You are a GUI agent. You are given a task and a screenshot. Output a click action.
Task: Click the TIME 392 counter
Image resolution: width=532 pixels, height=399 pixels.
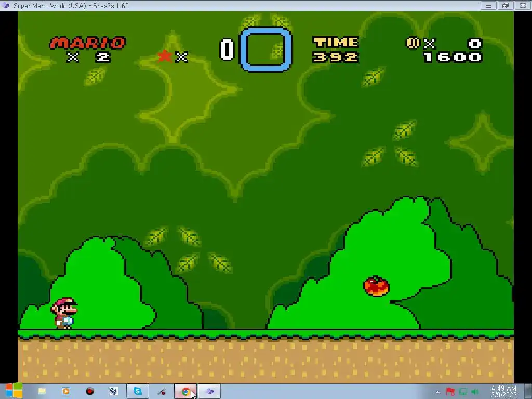[336, 49]
